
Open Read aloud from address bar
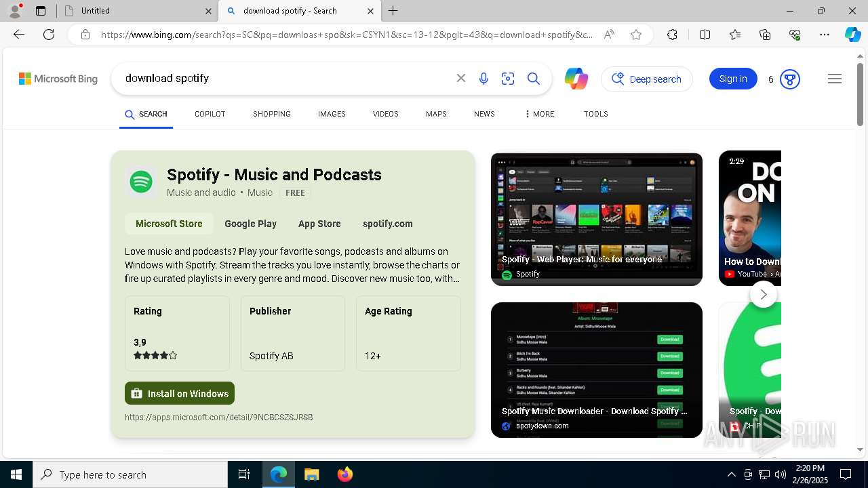point(609,35)
